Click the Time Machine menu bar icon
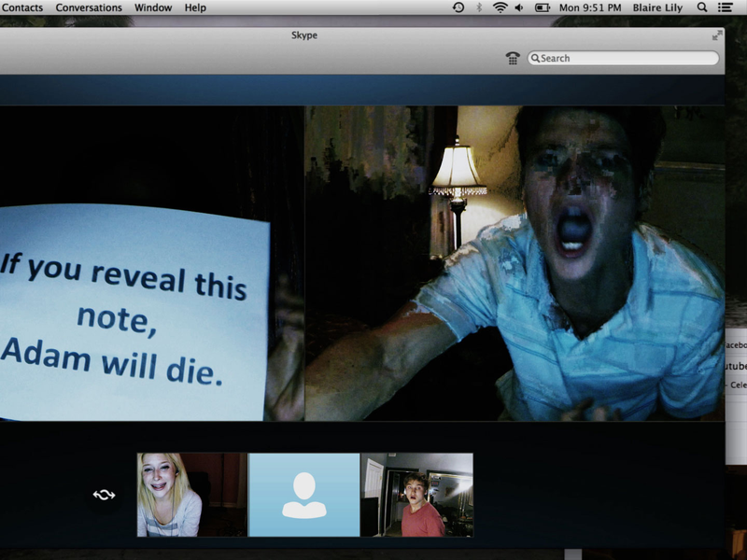This screenshot has width=747, height=560. (458, 7)
